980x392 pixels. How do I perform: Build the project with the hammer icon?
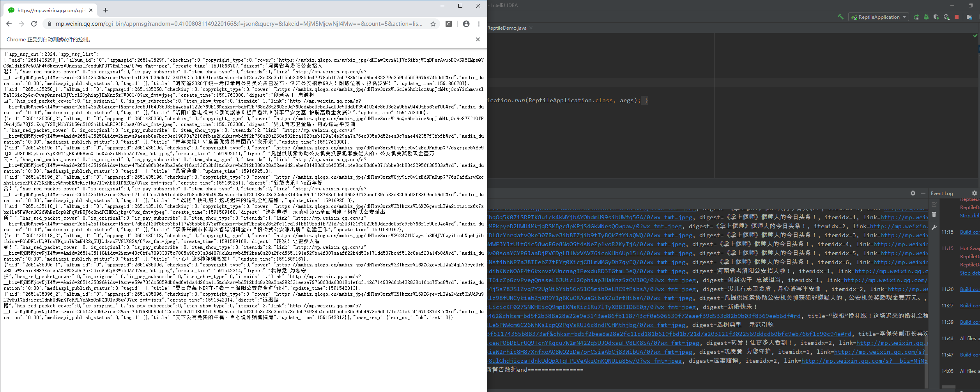[840, 17]
